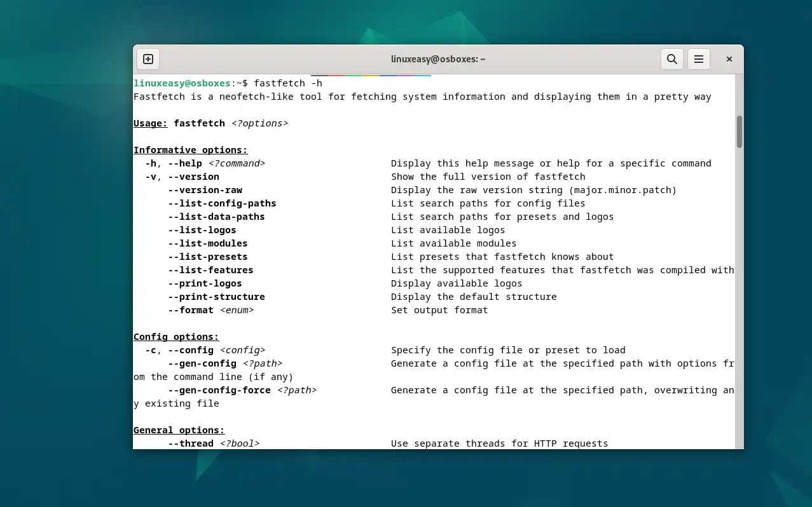This screenshot has width=812, height=507.
Task: Click the --list-presets option
Action: pyautogui.click(x=208, y=257)
